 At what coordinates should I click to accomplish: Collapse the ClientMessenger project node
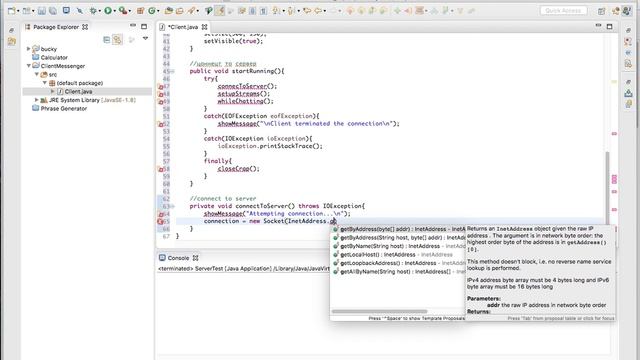[x=29, y=66]
